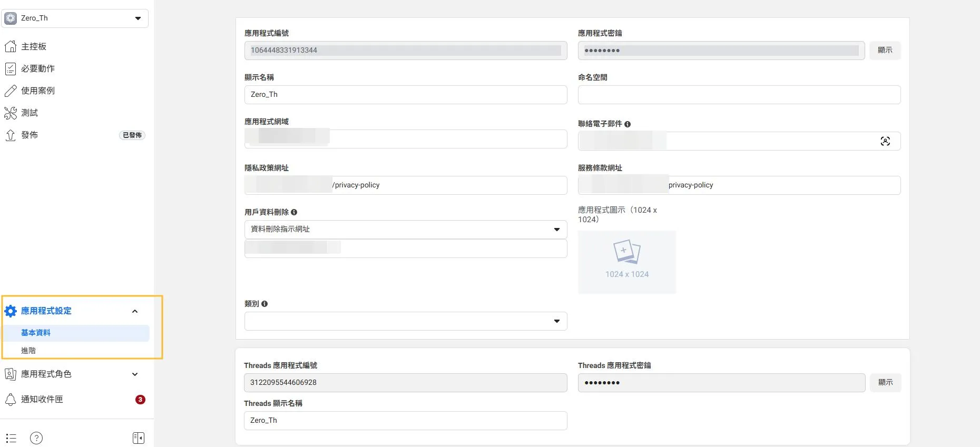Click the 發佈 publish upload icon
Image resolution: width=980 pixels, height=447 pixels.
pos(11,135)
